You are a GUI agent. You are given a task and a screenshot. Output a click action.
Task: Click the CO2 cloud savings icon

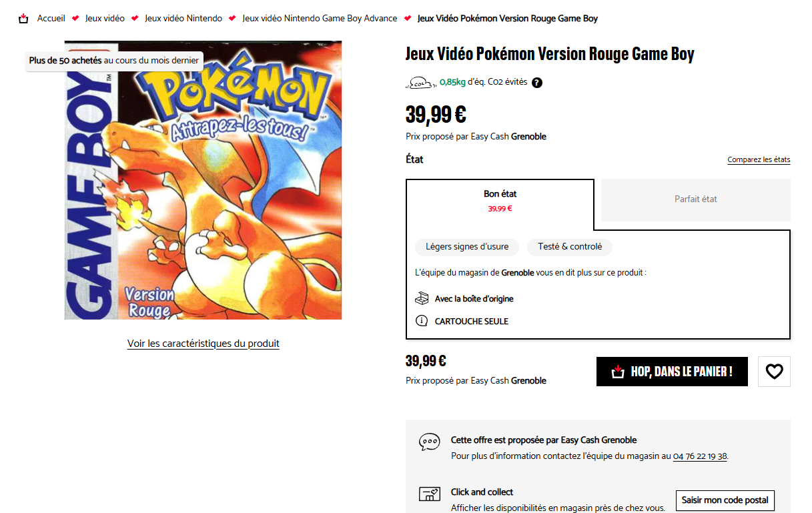click(x=420, y=83)
